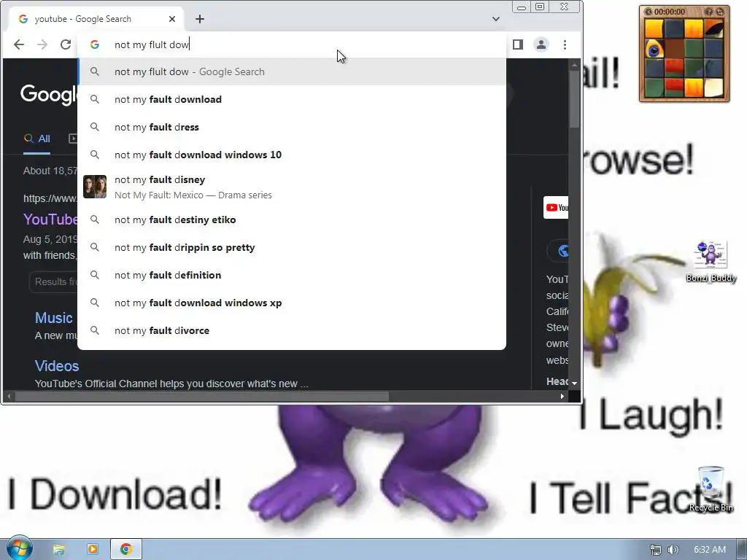Click the page's horizontal scrollbar thumb

202,396
